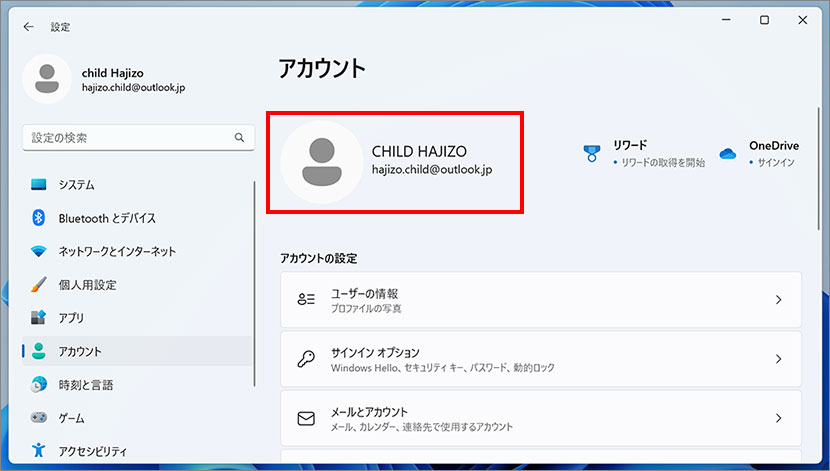Click リワードの取得を開始 link

(x=663, y=163)
